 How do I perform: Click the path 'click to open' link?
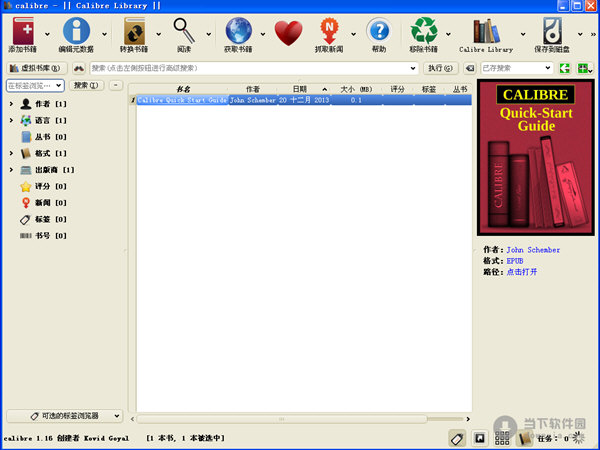[522, 272]
